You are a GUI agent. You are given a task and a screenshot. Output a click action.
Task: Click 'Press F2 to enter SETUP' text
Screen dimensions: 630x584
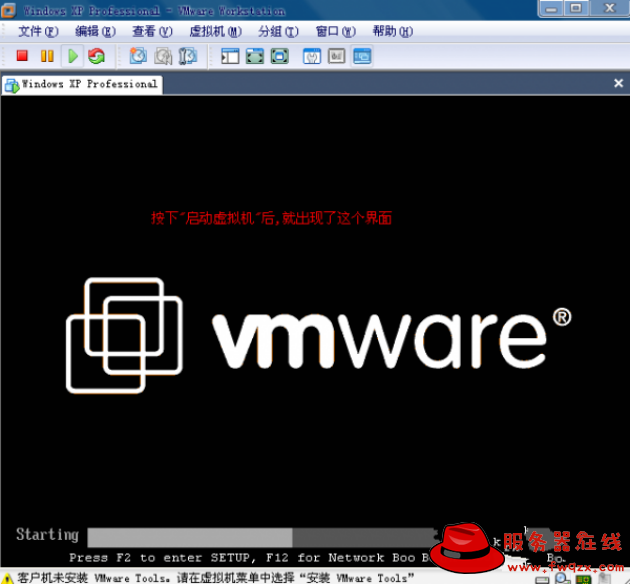click(160, 558)
